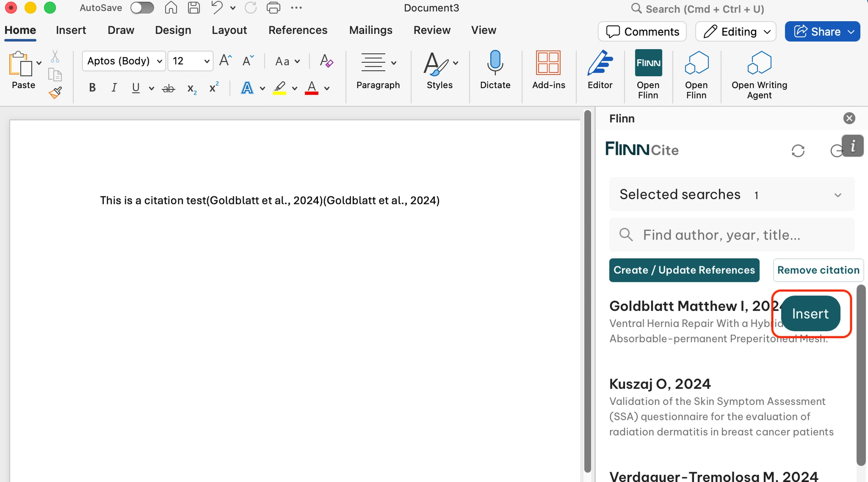The image size is (868, 482).
Task: Expand the Selected searches dropdown
Action: [x=732, y=195]
